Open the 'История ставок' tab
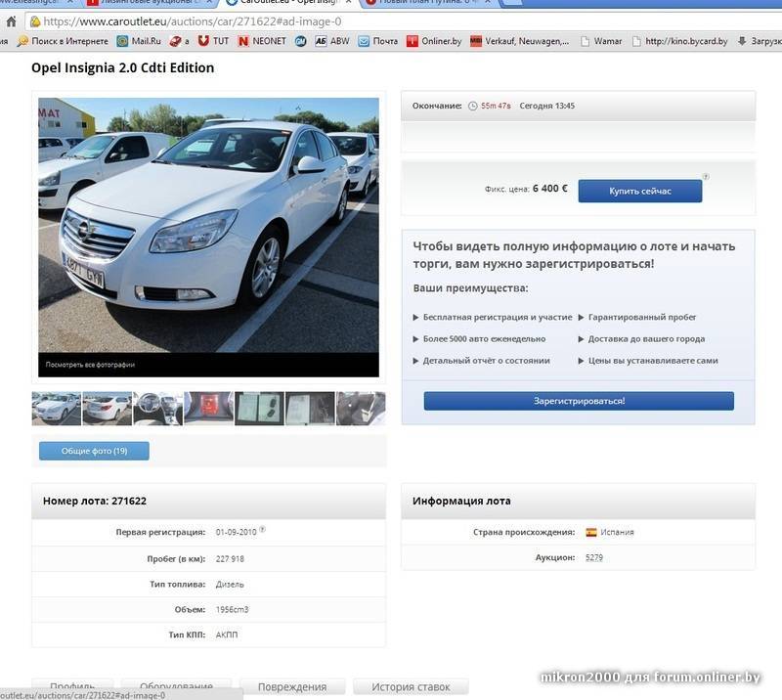782x700 pixels. pyautogui.click(x=411, y=686)
